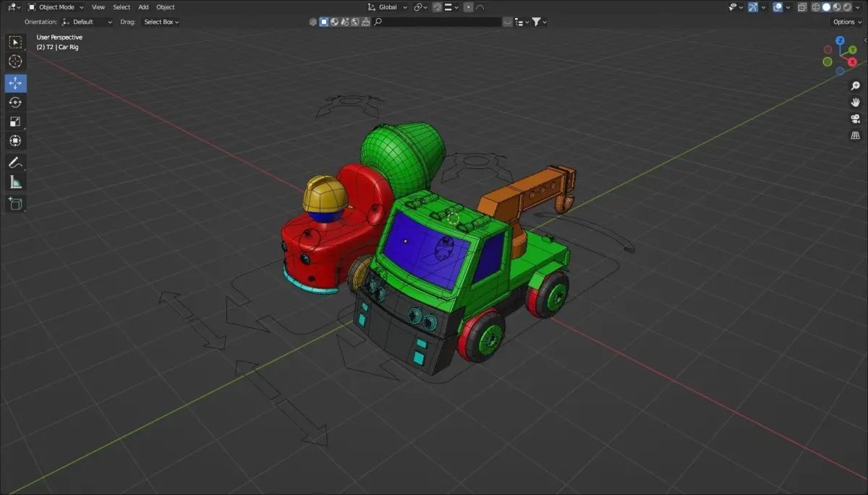The width and height of the screenshot is (868, 495).
Task: Open the pivot point dropdown
Action: point(420,7)
